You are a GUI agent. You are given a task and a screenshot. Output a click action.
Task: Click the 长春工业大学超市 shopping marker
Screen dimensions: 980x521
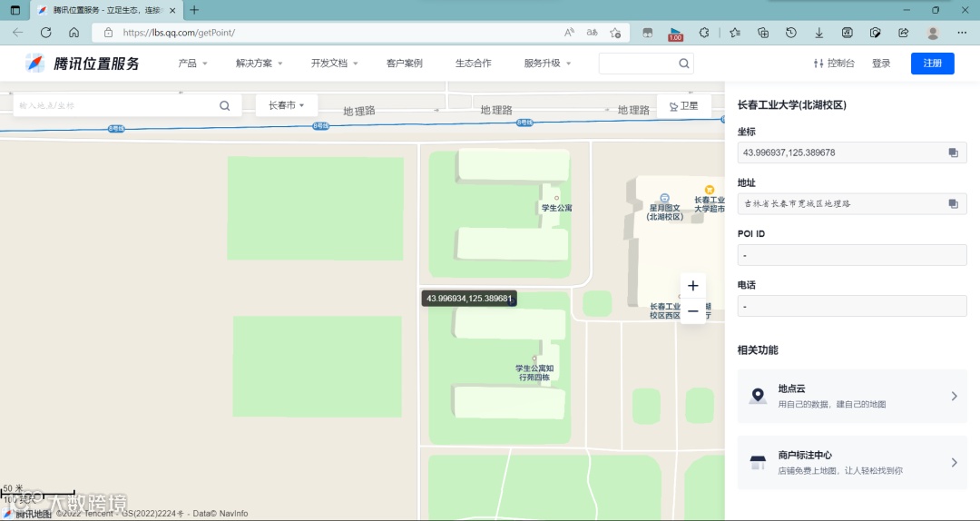(710, 190)
